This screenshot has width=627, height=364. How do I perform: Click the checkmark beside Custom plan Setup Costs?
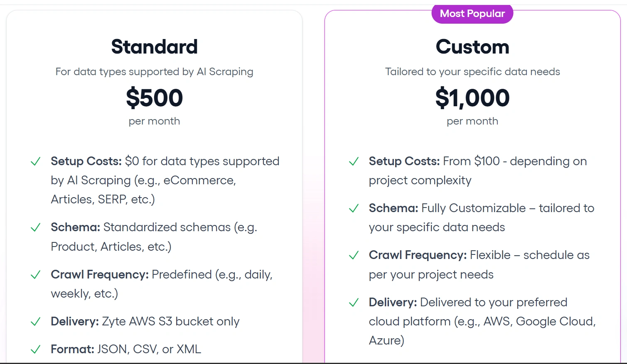354,161
